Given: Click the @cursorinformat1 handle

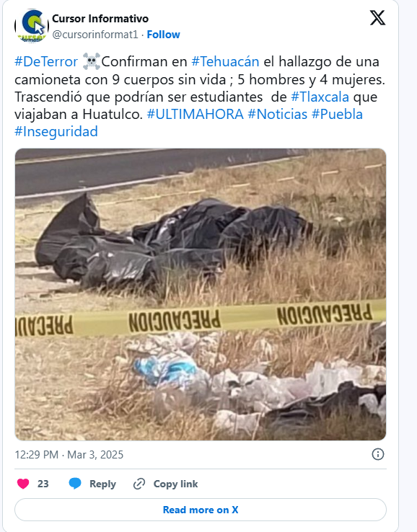Looking at the screenshot, I should click(x=95, y=35).
